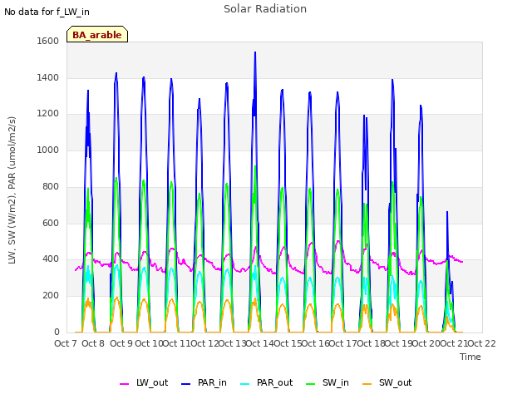
Task: Select the PAR_out legend label
Action: (274, 383)
